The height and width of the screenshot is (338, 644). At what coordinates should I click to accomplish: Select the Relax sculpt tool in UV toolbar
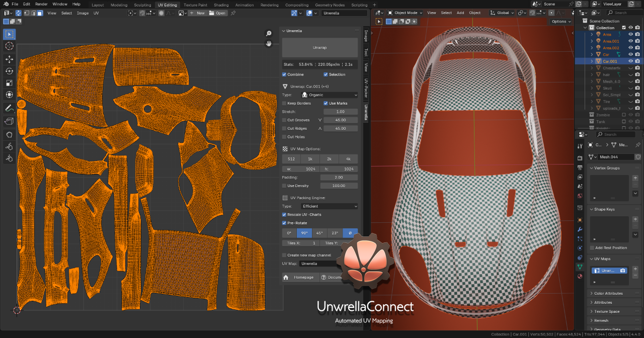(x=9, y=146)
